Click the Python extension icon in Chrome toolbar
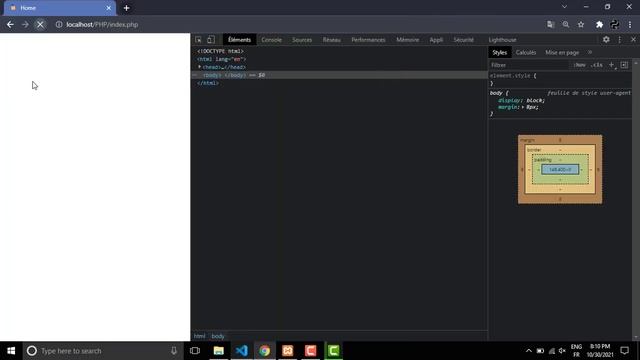 614,24
